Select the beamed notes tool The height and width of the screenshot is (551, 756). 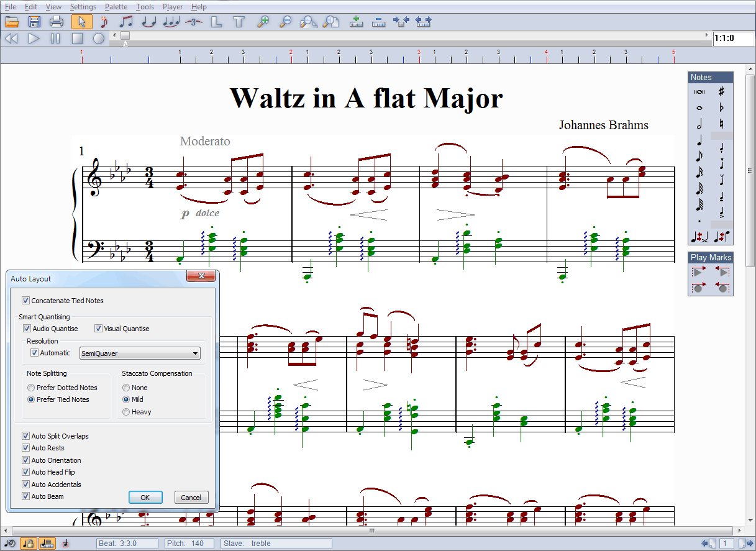pos(126,22)
